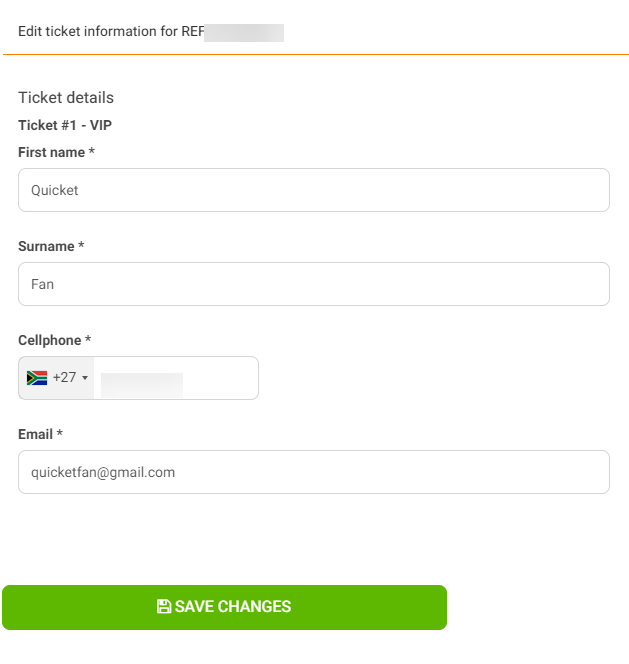Click the Cellphone label
Screen dimensions: 629x664
click(x=50, y=340)
